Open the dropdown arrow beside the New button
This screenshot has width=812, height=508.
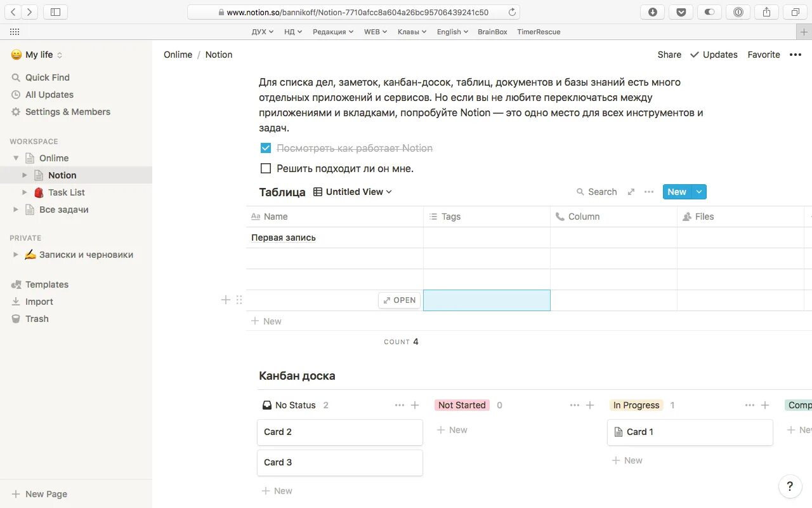pos(699,192)
